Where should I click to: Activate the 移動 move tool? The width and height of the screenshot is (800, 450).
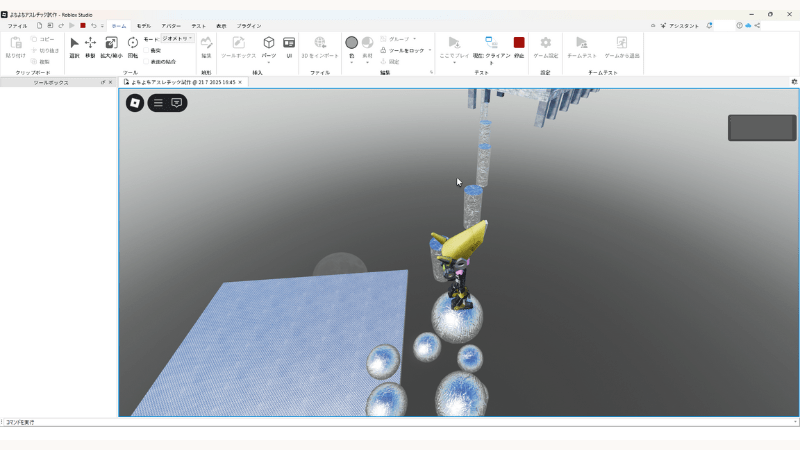90,47
